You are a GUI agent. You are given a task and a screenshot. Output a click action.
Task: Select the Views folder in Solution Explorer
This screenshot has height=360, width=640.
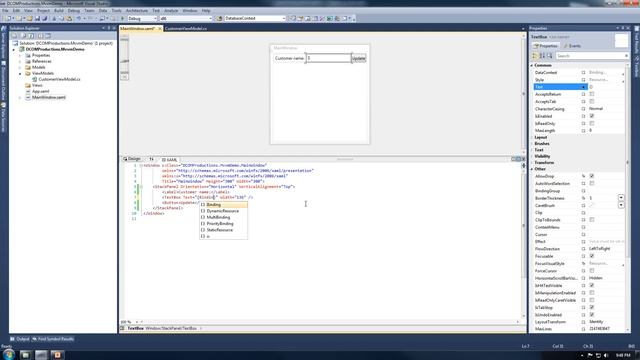[37, 85]
